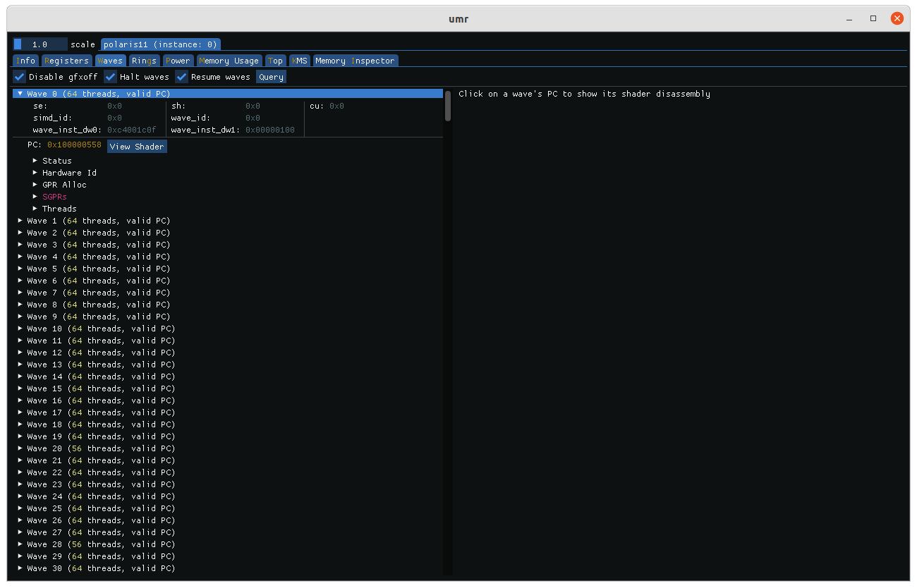Click the wave_inst_dw0 value 0xc4001c0f
The image size is (917, 588).
click(131, 130)
